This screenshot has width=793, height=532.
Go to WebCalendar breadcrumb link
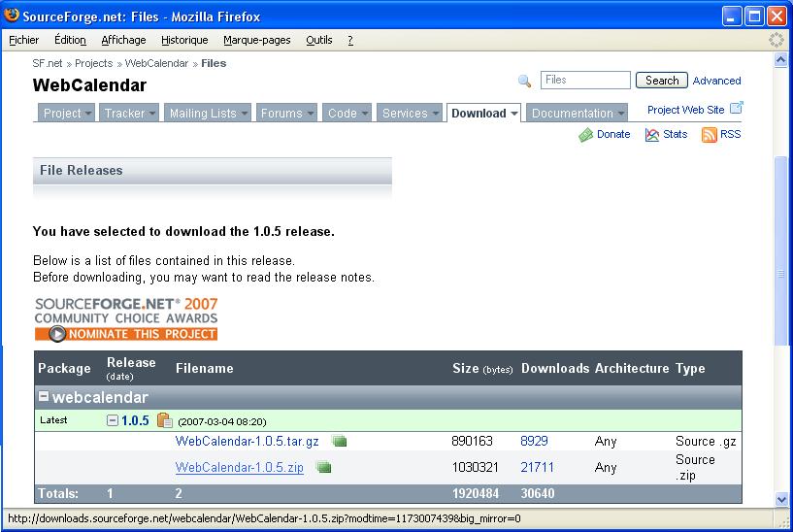point(156,63)
